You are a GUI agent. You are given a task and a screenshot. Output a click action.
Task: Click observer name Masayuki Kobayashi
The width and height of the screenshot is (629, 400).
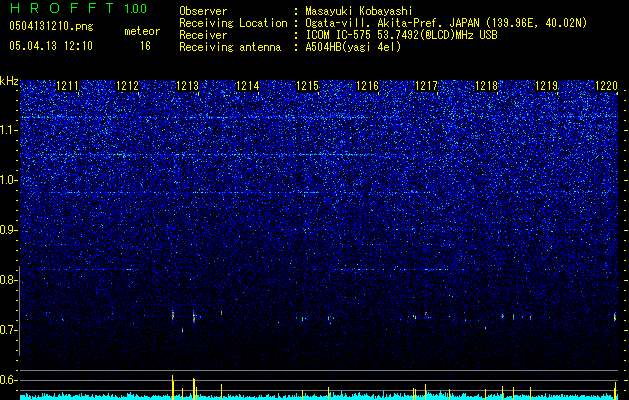[x=359, y=11]
